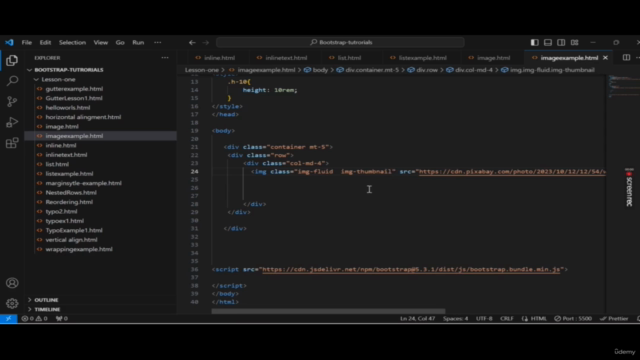Toggle the secondary side bar layout icon
The image size is (640, 360).
[561, 42]
